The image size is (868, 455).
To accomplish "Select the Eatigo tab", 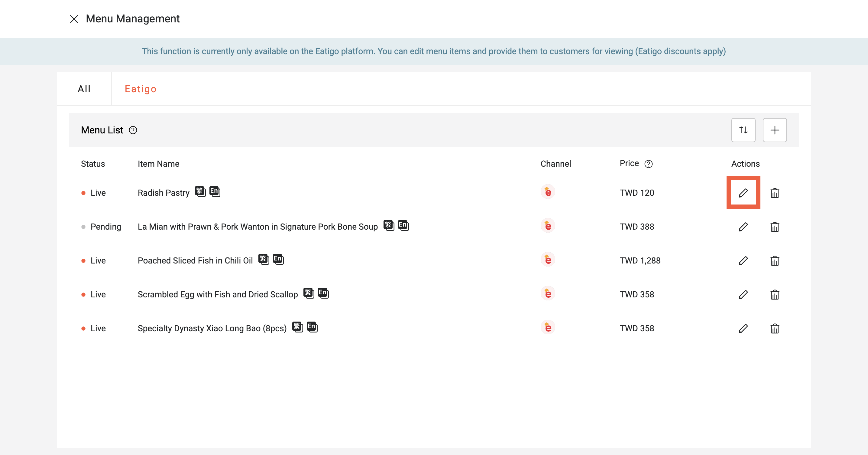I will click(141, 89).
